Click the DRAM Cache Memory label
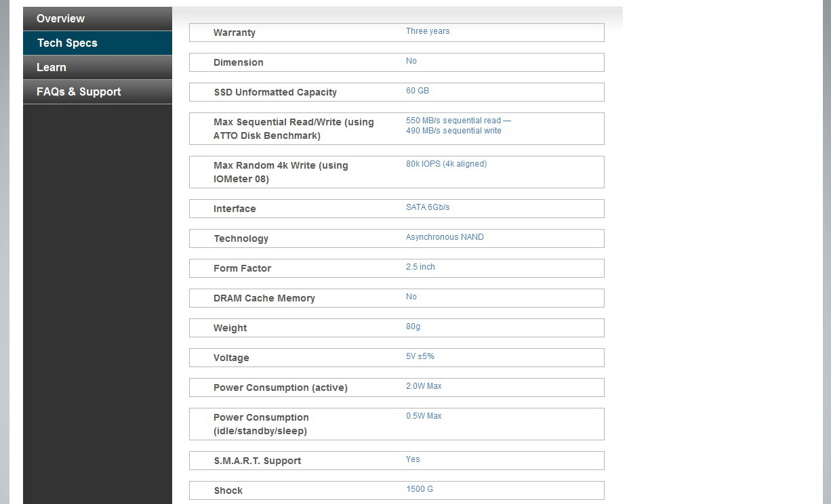 (264, 298)
